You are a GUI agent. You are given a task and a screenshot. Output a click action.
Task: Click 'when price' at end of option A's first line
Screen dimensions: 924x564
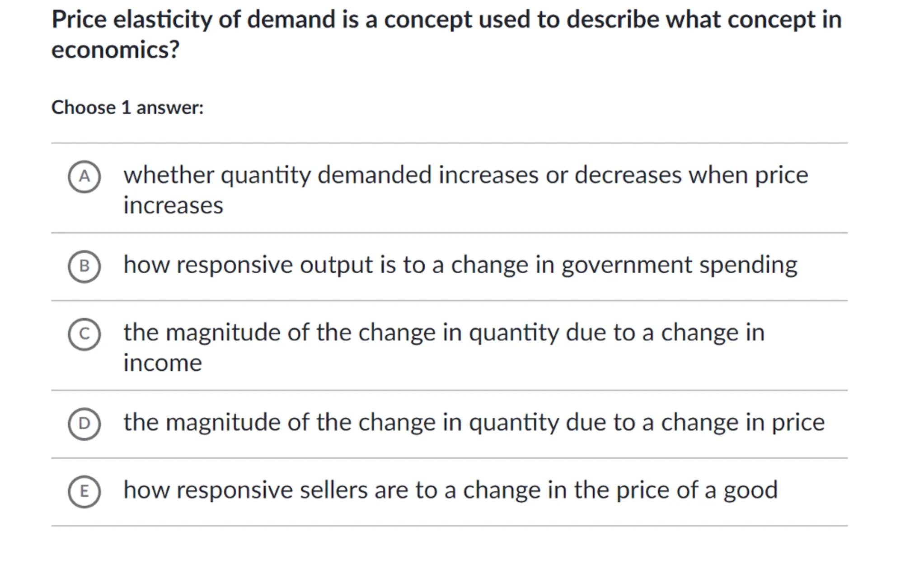[x=748, y=175]
